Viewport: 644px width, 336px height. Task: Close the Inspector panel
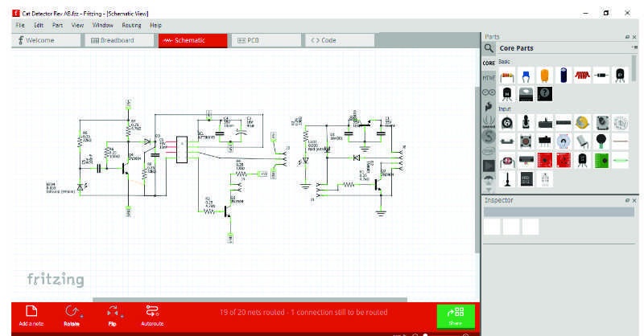pos(634,200)
